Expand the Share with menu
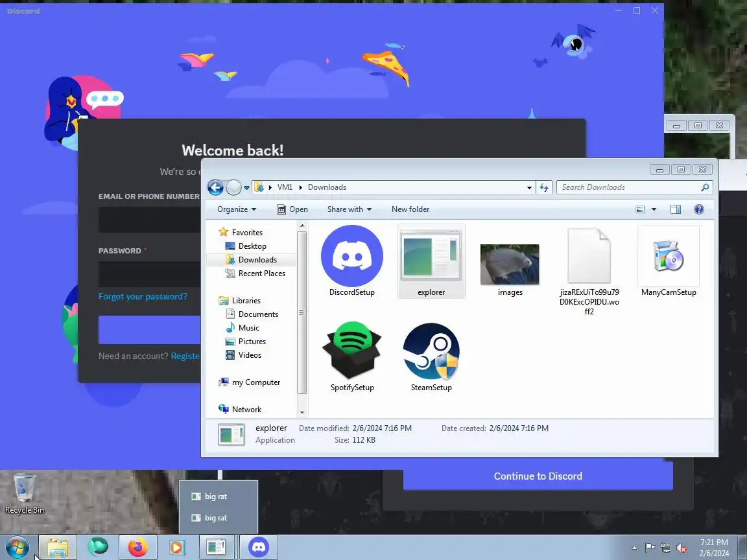 point(350,209)
